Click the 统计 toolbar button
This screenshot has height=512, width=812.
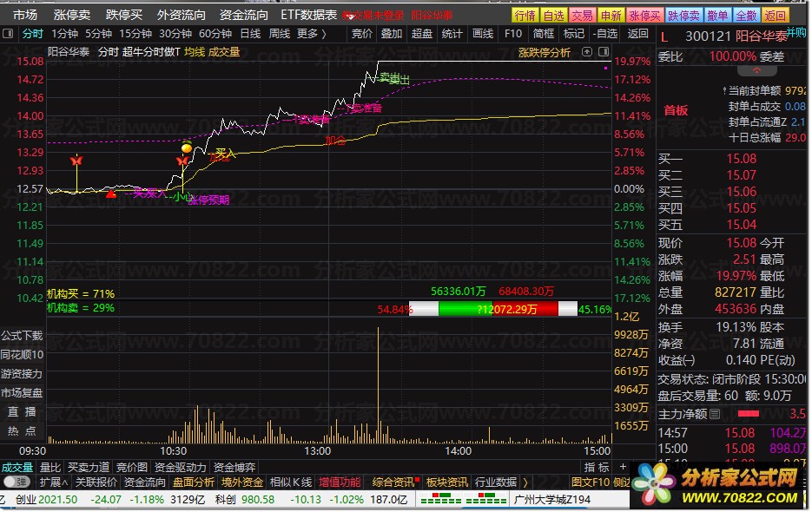point(452,34)
